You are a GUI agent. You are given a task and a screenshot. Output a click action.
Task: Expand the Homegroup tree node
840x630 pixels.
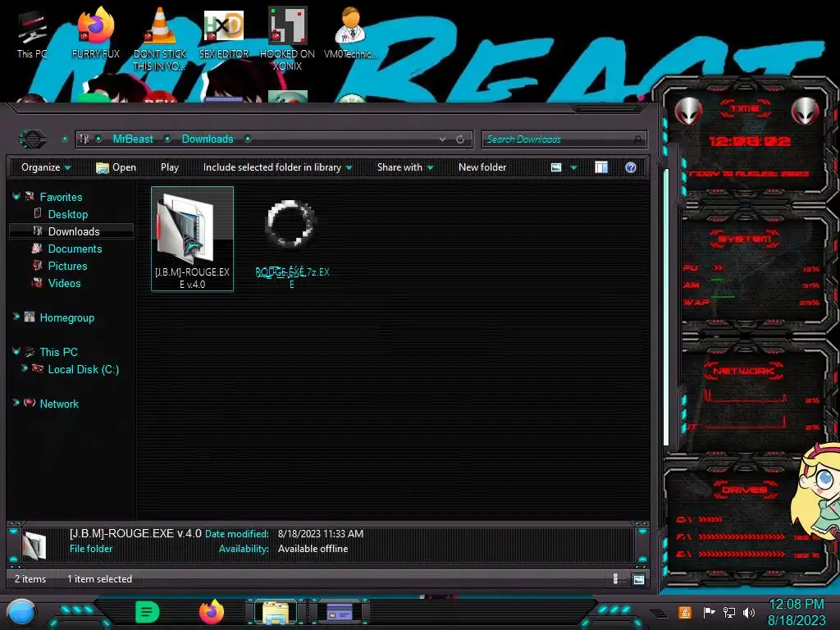tap(16, 317)
